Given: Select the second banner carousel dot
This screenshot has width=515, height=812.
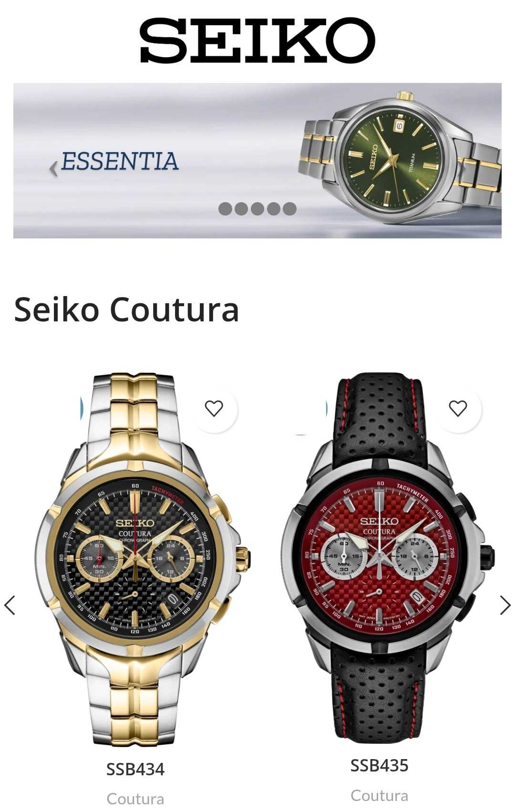Looking at the screenshot, I should 241,209.
